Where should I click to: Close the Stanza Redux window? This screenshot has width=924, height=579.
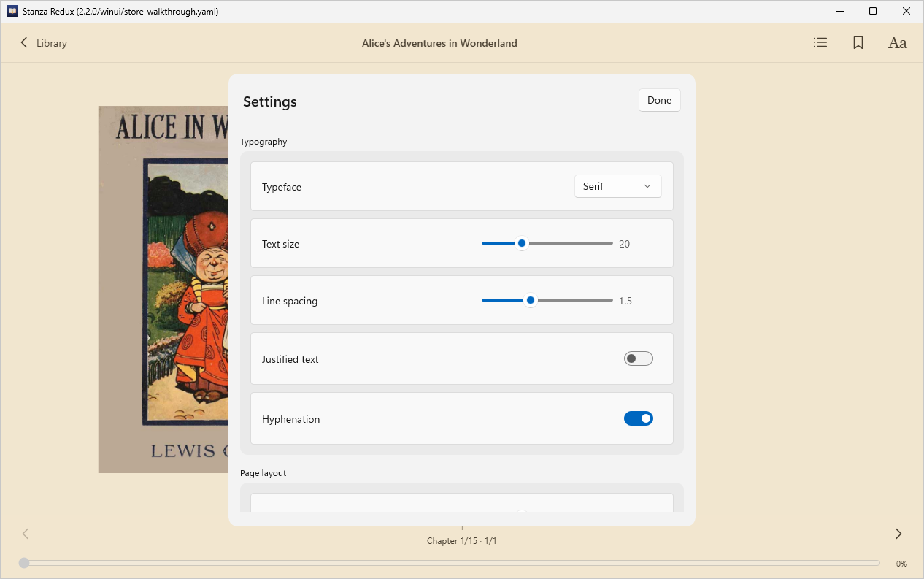906,11
